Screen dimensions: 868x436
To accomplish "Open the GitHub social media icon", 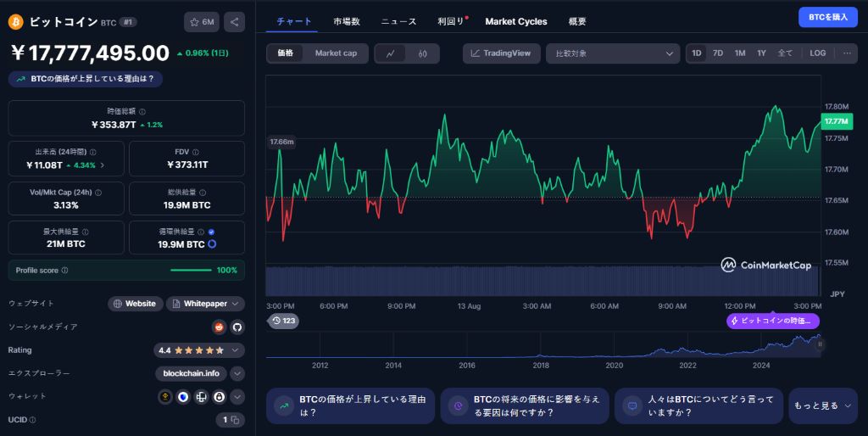I will (x=237, y=327).
